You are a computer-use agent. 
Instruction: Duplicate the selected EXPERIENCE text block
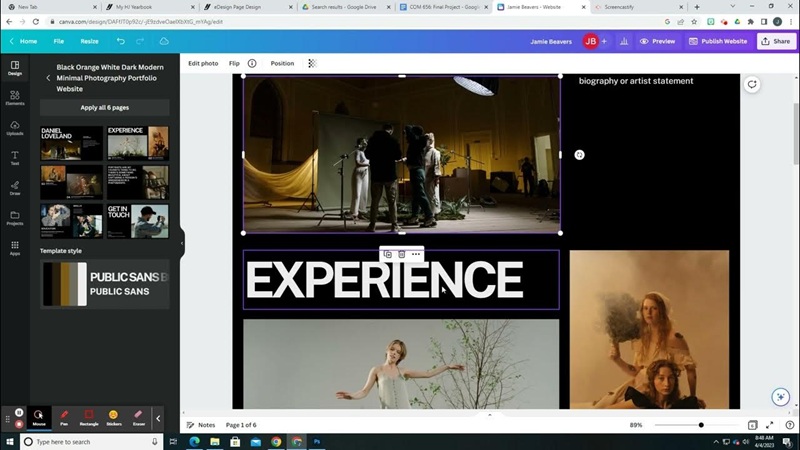pyautogui.click(x=388, y=254)
